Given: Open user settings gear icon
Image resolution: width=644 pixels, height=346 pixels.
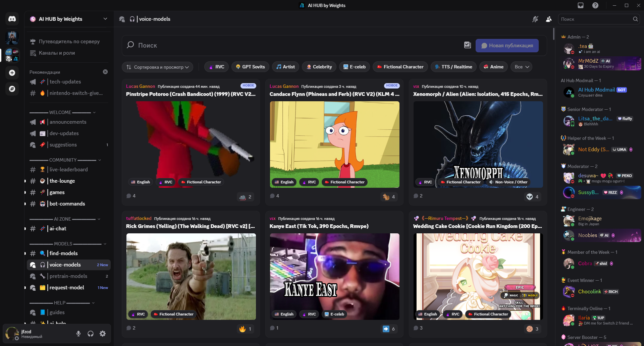Looking at the screenshot, I should [103, 334].
